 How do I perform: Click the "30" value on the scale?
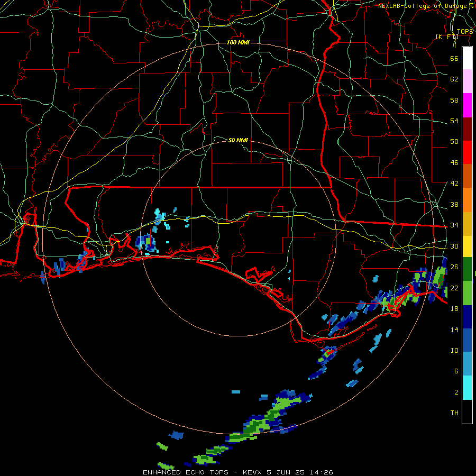(x=454, y=246)
